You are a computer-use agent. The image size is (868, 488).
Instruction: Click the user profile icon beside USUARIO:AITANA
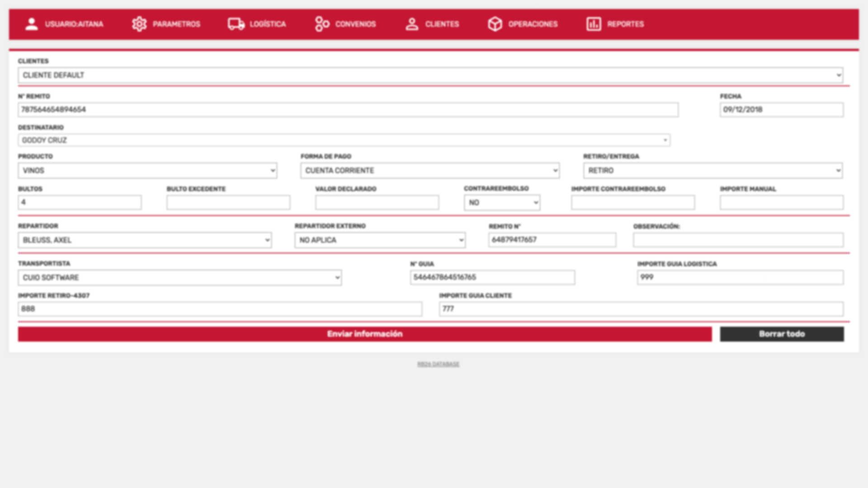point(31,24)
